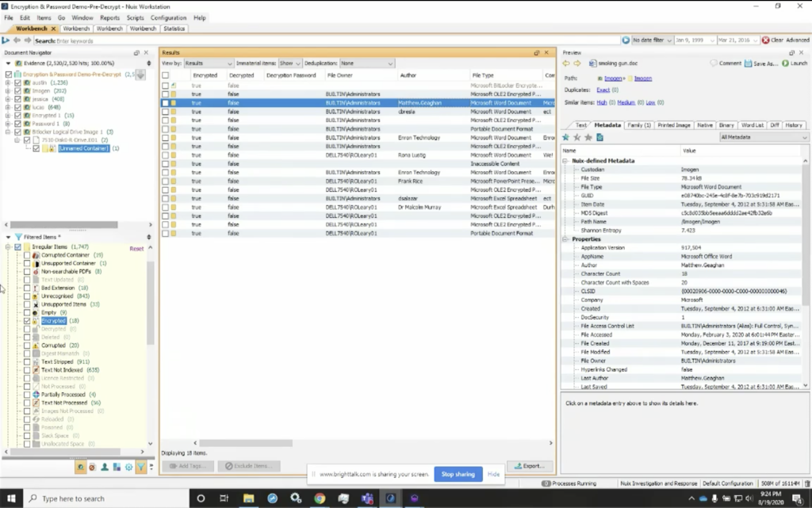Collapse the Properties metadata section
The width and height of the screenshot is (812, 508).
(x=565, y=239)
